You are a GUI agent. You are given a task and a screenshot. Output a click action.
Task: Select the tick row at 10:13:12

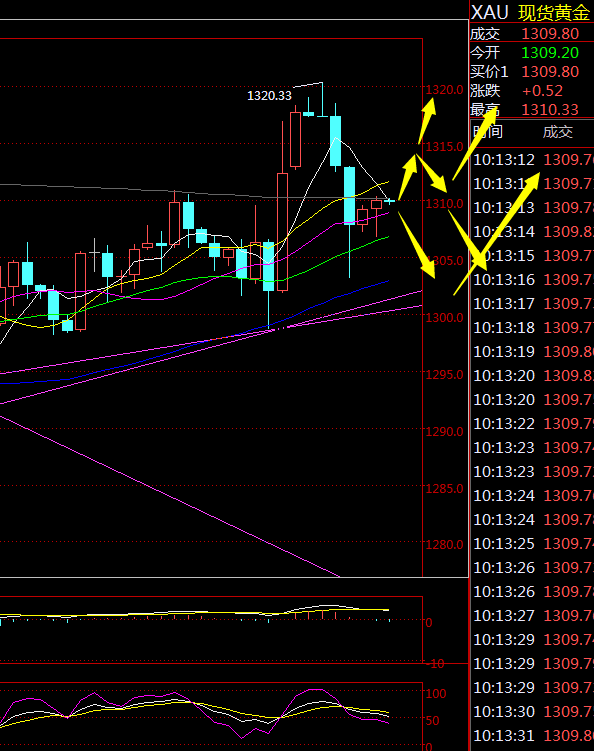coord(532,159)
